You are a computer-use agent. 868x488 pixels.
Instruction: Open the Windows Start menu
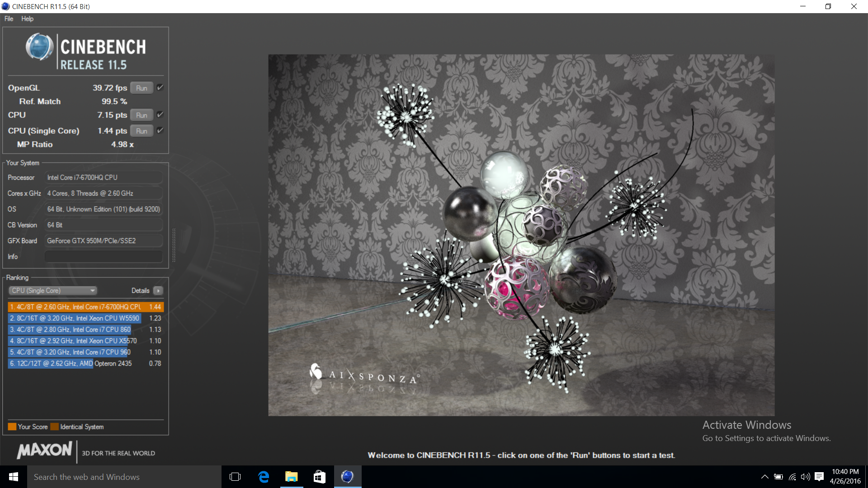(x=14, y=477)
